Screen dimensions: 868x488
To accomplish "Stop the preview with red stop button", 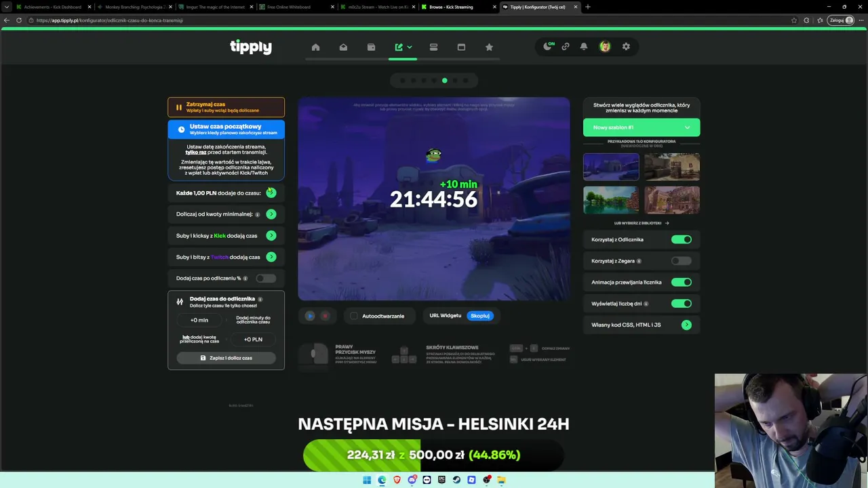I will (x=325, y=316).
